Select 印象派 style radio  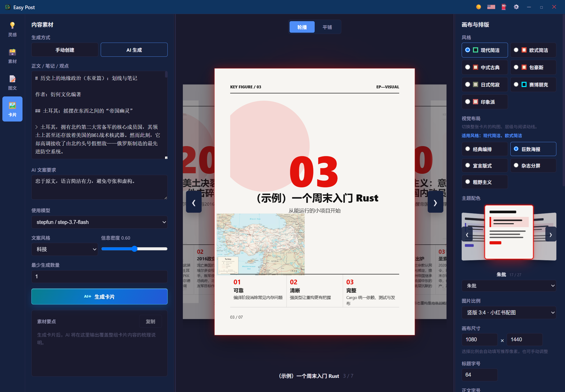coord(484,102)
